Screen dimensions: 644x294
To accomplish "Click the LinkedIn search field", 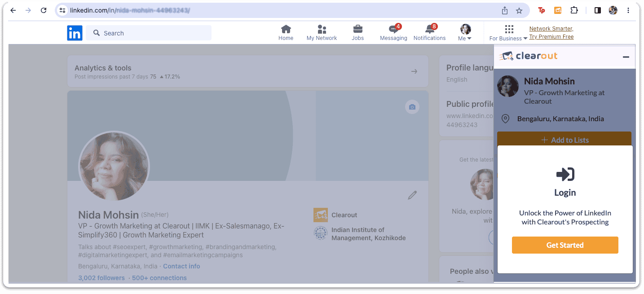I will [x=149, y=33].
